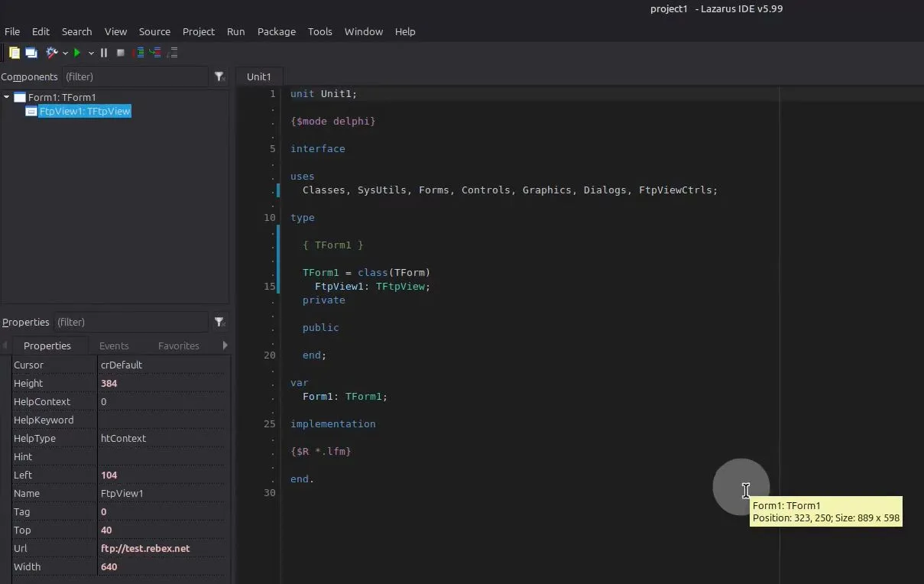Click FtpViewCtrls in the uses clause

click(676, 190)
